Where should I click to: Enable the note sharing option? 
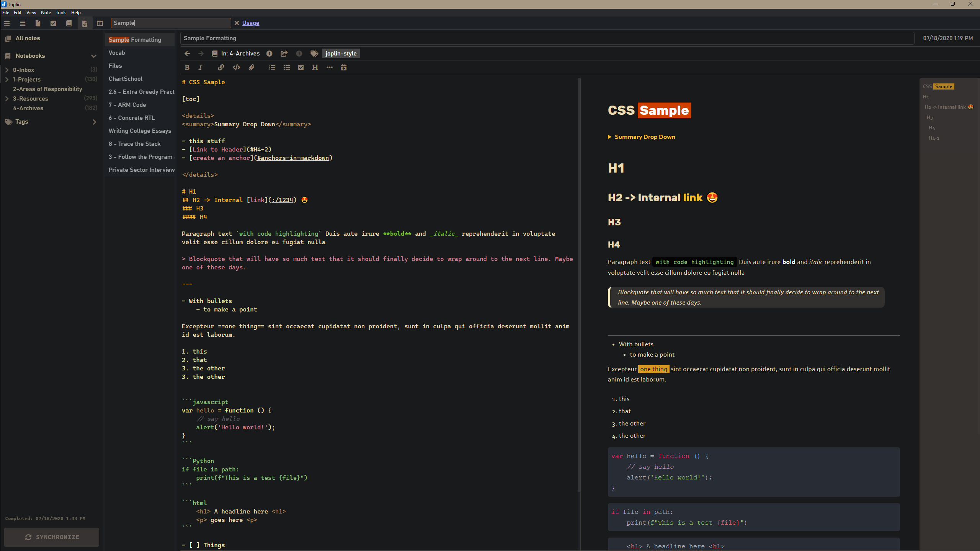(283, 53)
